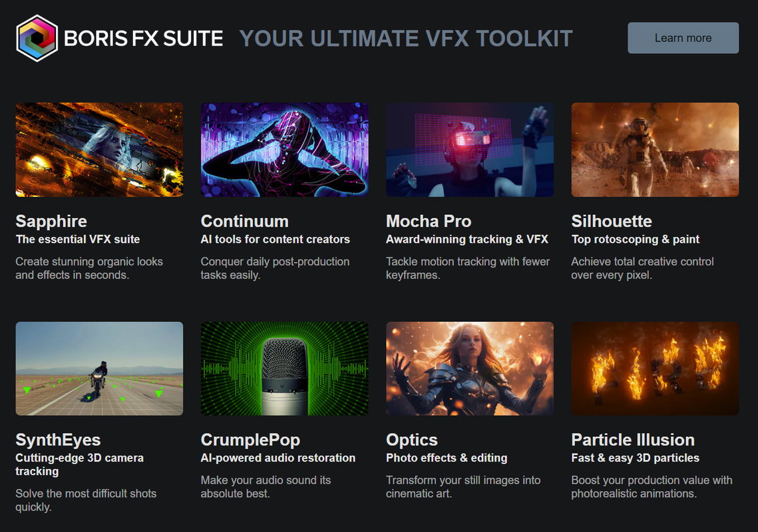This screenshot has height=532, width=758.
Task: Open the Particle Illusion flames thumbnail
Action: [655, 368]
